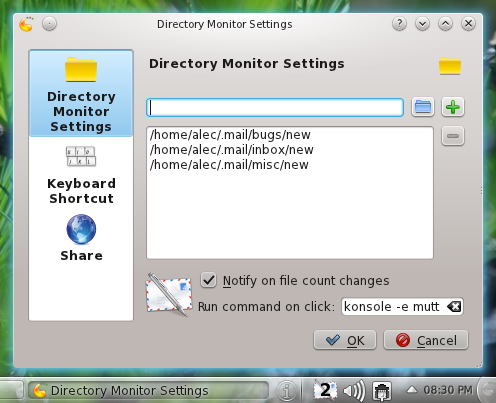Toggle Notify on file count changes
Image resolution: width=496 pixels, height=403 pixels.
coord(295,280)
